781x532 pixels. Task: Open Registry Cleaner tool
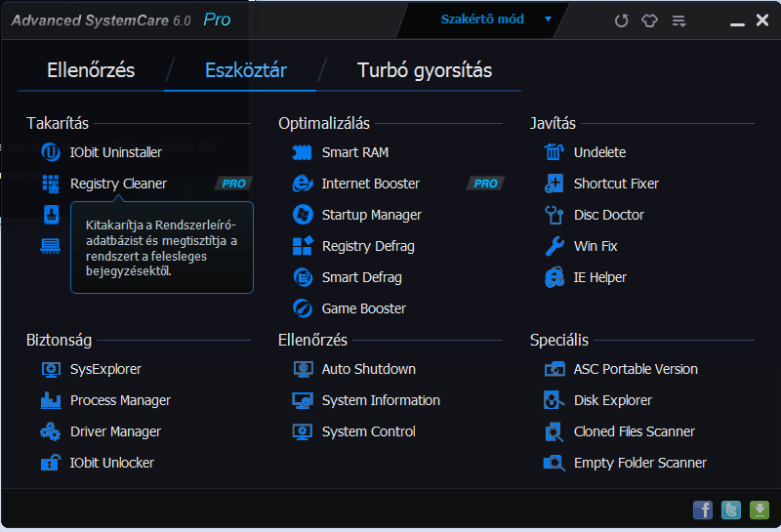click(x=118, y=184)
